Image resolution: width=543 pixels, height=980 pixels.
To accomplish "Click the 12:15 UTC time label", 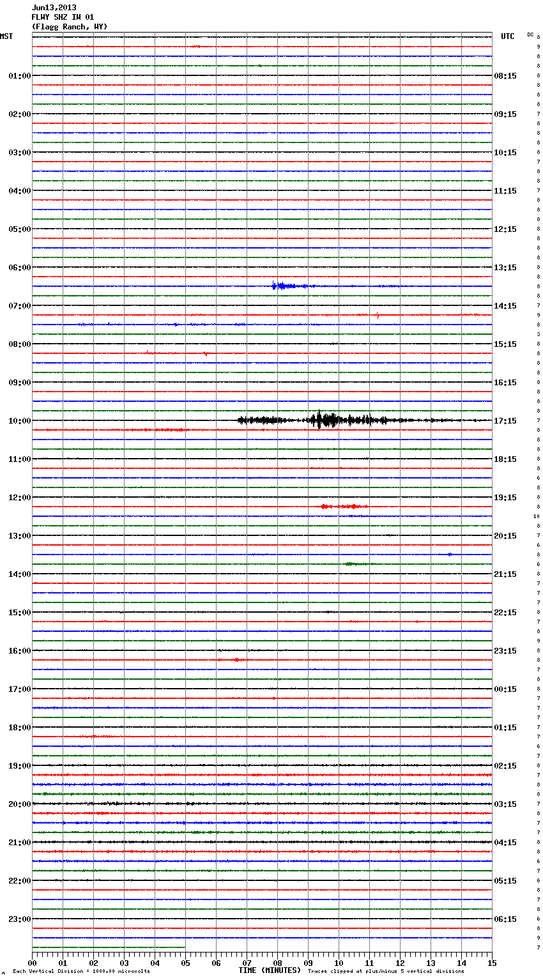I will tap(505, 229).
